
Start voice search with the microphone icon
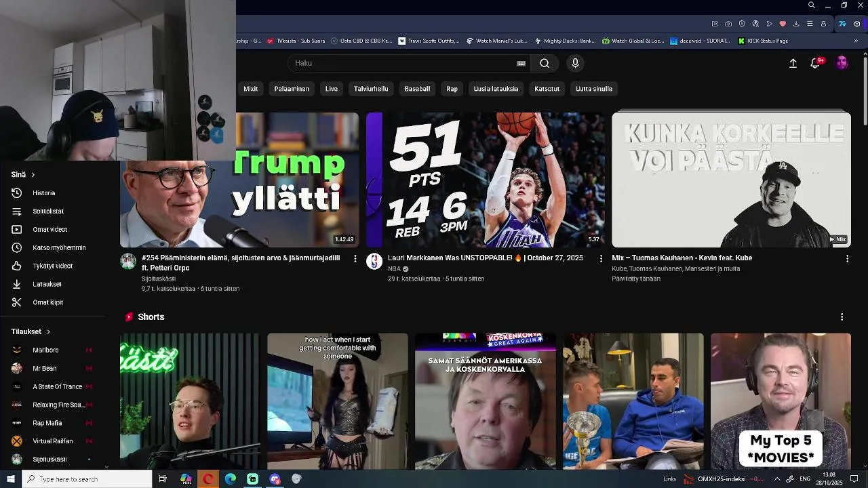(575, 63)
